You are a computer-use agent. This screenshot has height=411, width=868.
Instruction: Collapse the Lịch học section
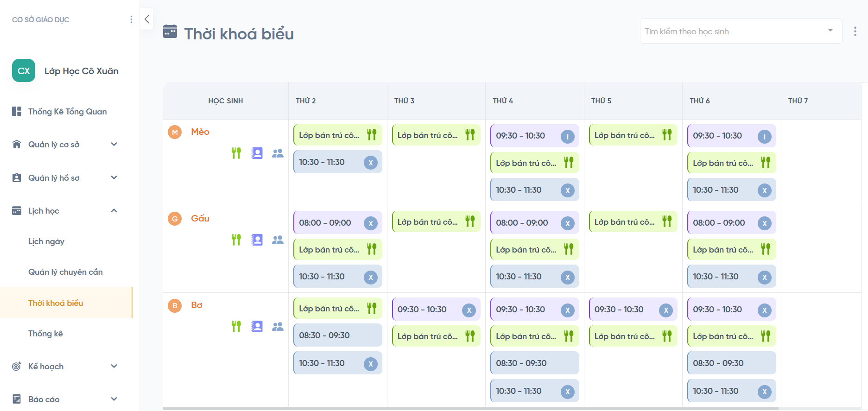[x=114, y=211]
